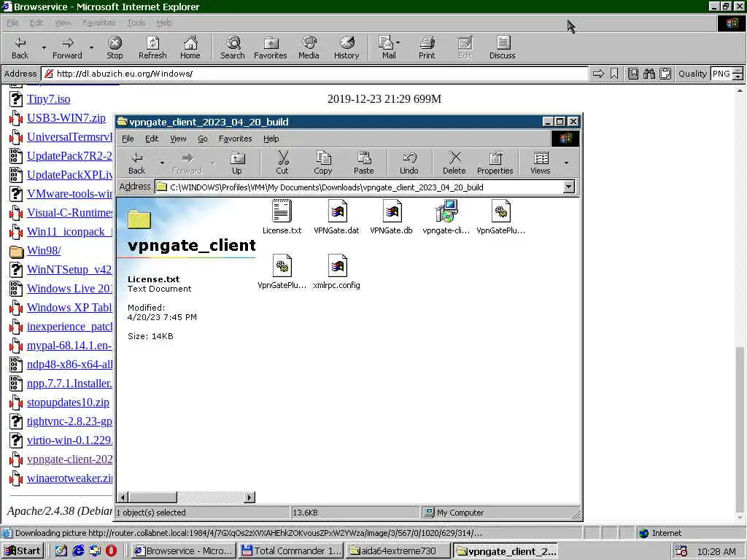This screenshot has width=747, height=560.
Task: Expand the Mail button dropdown arrow
Action: 398,43
